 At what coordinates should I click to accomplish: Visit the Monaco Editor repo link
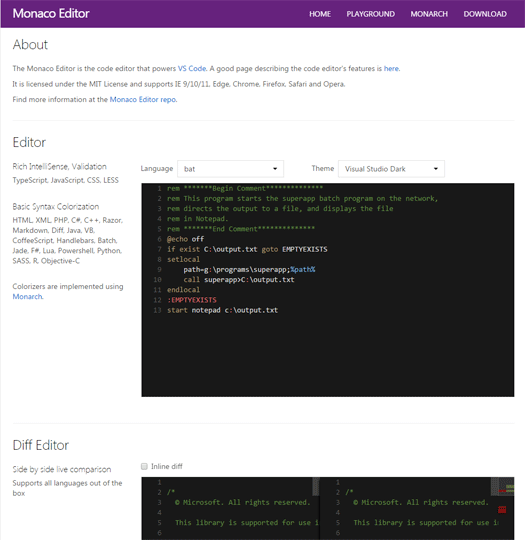pos(143,100)
